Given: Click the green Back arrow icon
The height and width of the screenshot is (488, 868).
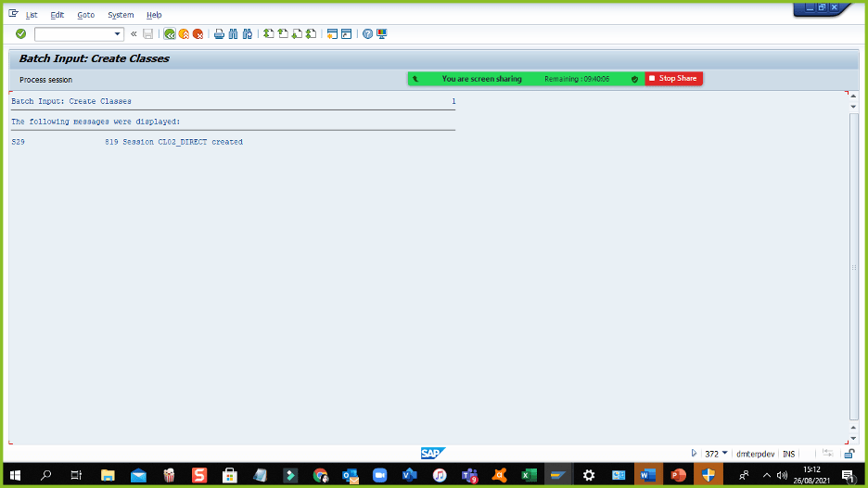Looking at the screenshot, I should pos(170,34).
